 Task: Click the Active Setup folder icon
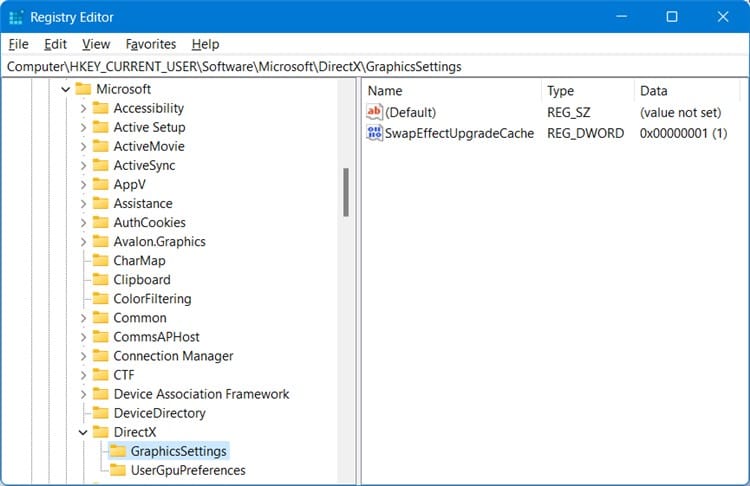click(x=100, y=127)
